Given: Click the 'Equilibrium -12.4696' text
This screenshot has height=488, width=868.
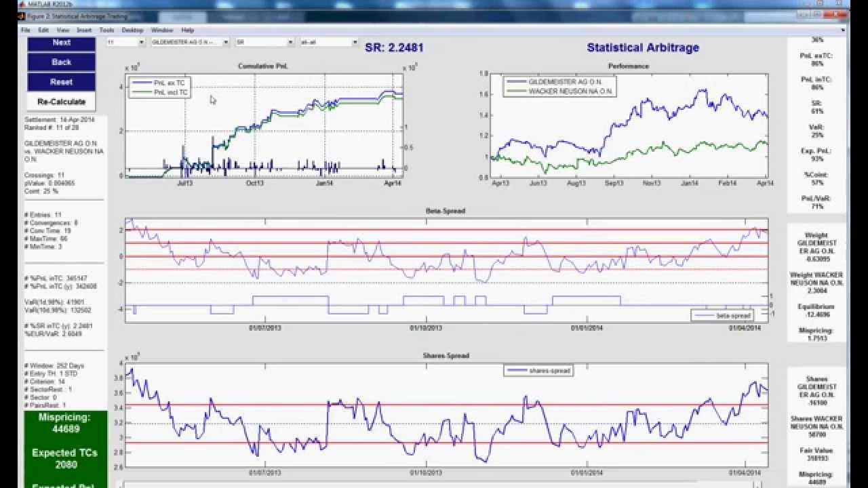Looking at the screenshot, I should (816, 310).
